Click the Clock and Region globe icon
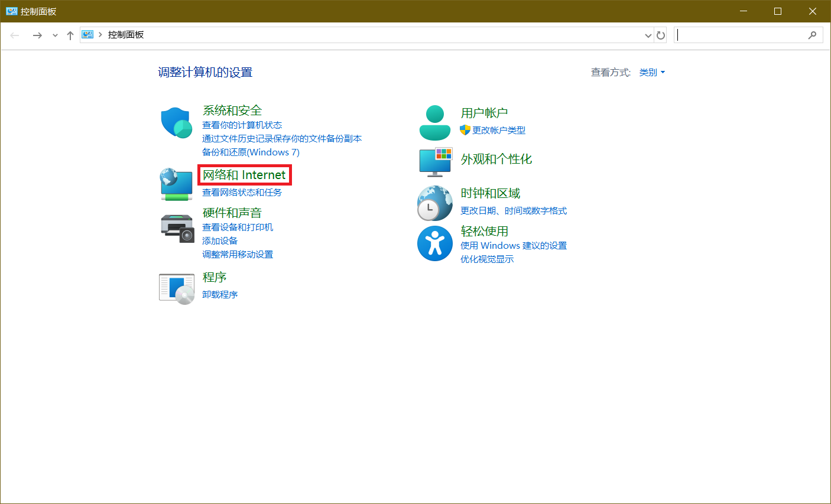The width and height of the screenshot is (831, 504). pos(434,203)
